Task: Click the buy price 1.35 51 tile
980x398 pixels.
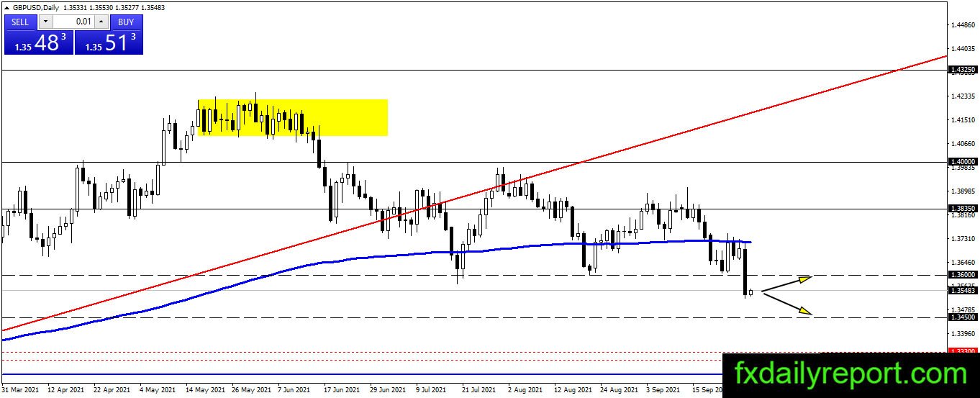Action: tap(109, 42)
